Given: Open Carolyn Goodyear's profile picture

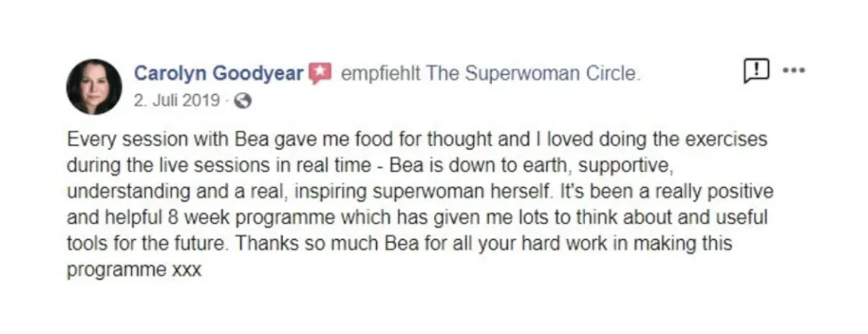Looking at the screenshot, I should click(x=94, y=87).
